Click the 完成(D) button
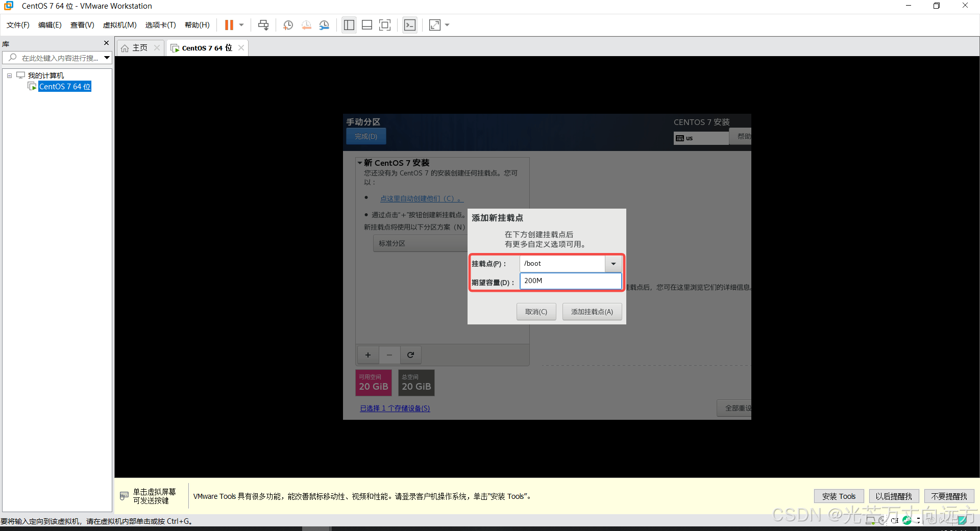 click(366, 136)
